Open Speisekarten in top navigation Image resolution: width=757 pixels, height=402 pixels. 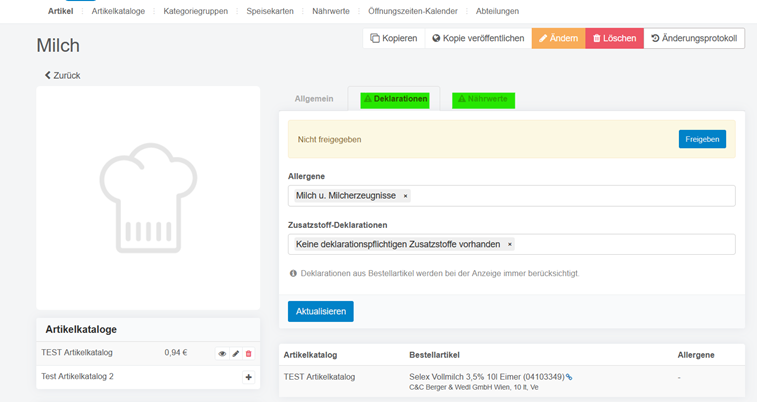tap(270, 11)
